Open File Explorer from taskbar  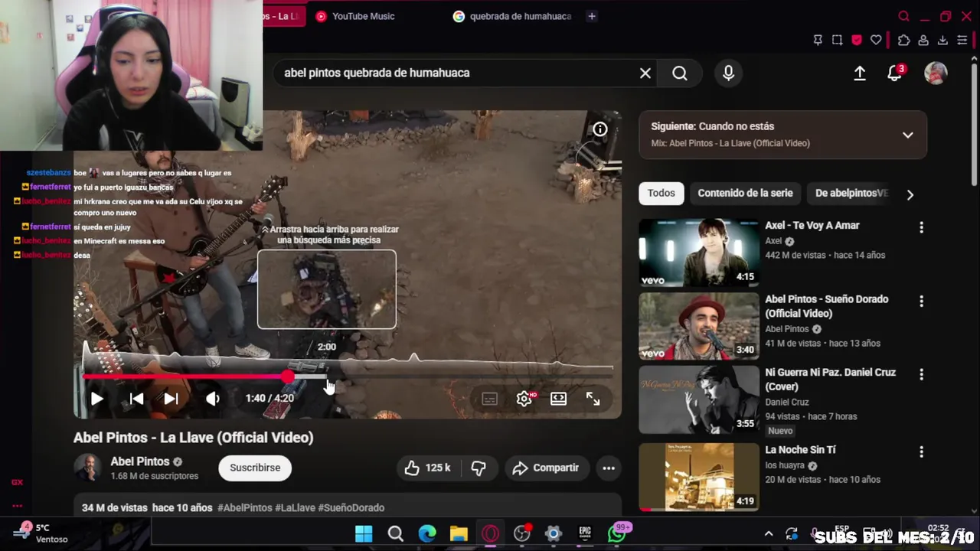pyautogui.click(x=459, y=533)
